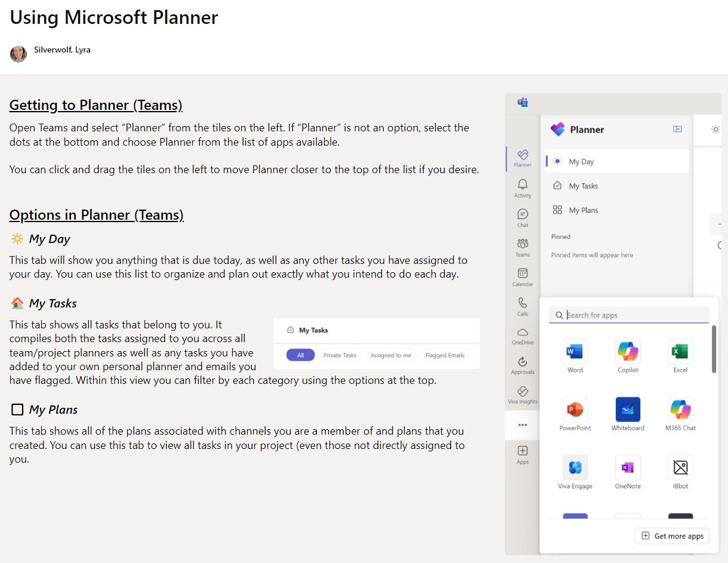
Task: Select the Assigned to me filter
Action: (x=390, y=355)
